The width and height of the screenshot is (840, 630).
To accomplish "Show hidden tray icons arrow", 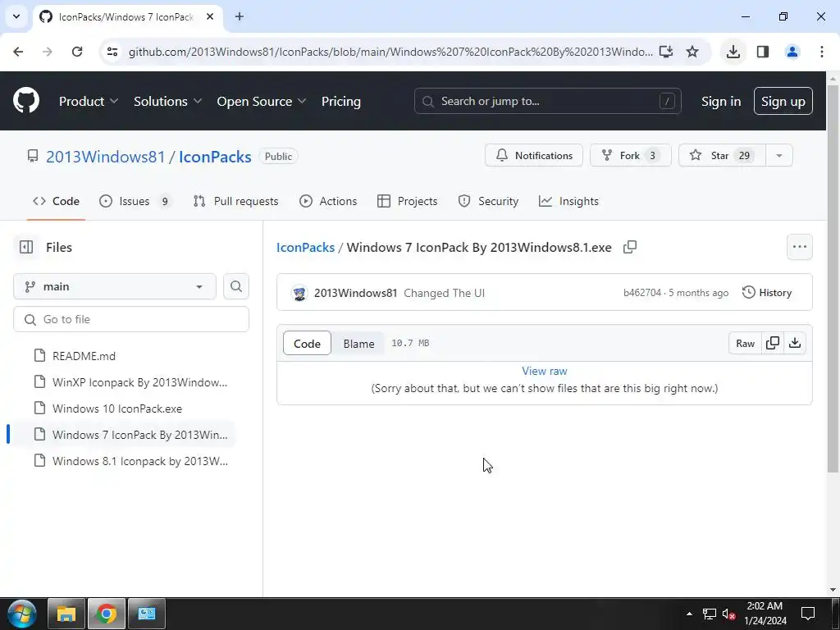I will [x=689, y=614].
